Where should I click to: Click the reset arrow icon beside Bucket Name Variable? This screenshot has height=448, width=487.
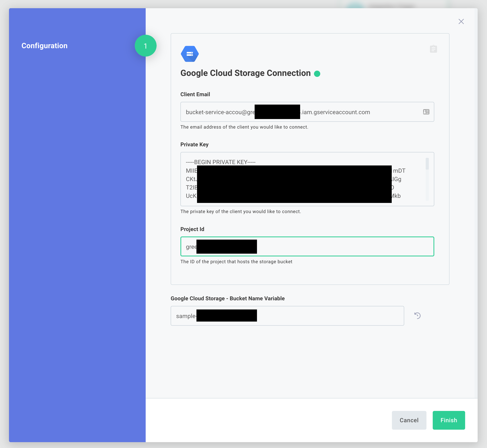[417, 316]
